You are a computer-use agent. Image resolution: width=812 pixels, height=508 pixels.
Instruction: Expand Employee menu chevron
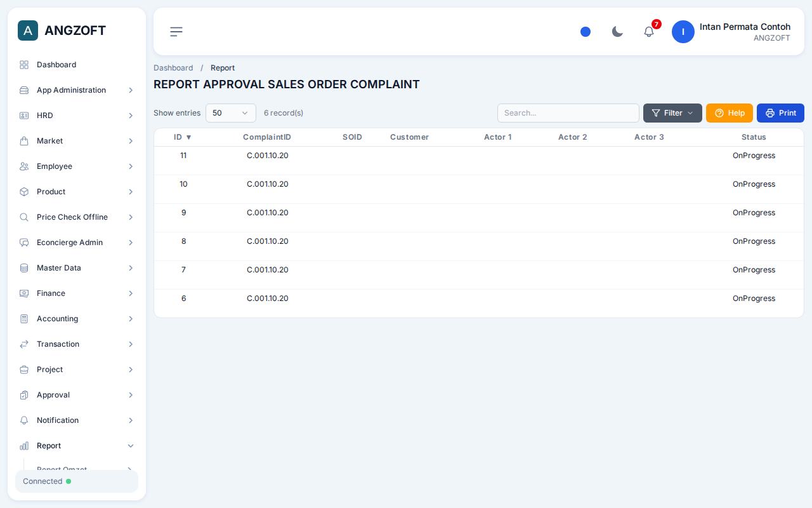(x=131, y=166)
